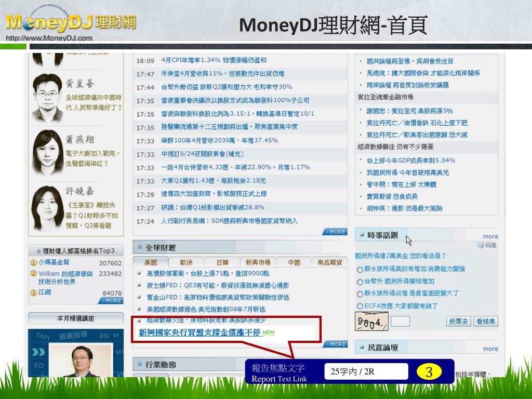Select radio 台幣升 國民所得變相增加

[x=360, y=282]
